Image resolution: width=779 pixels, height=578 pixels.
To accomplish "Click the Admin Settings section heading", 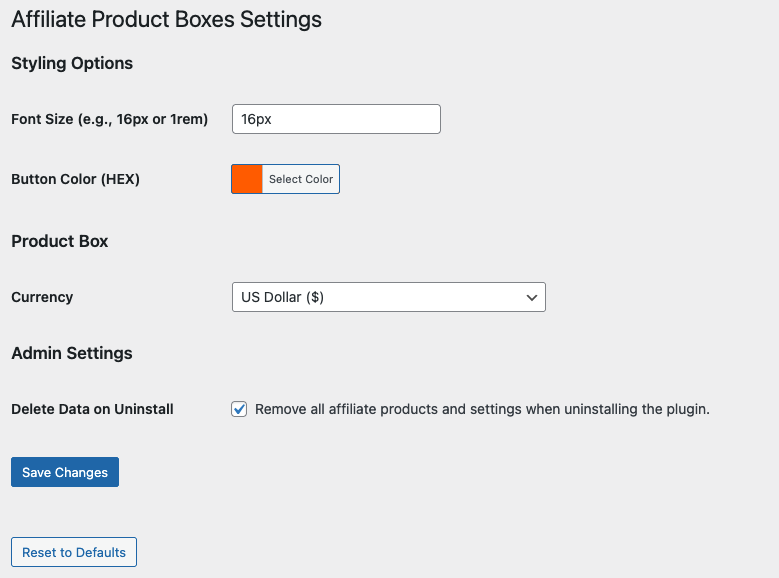I will [x=72, y=353].
